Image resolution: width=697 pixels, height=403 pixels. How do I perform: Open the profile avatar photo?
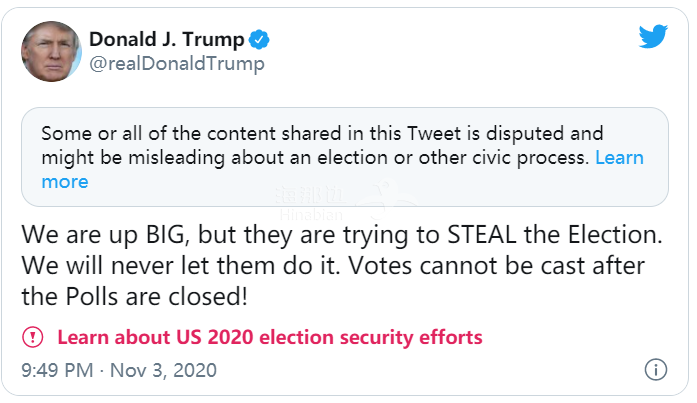coord(50,51)
